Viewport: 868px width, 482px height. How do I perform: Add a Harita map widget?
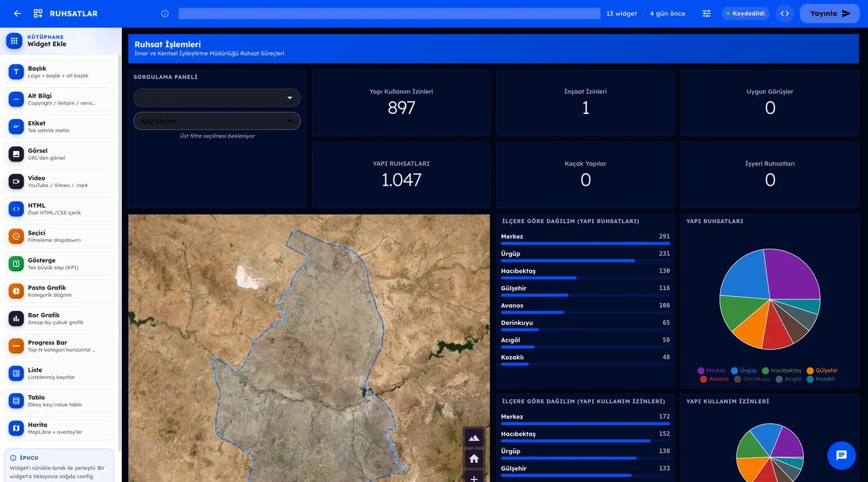[59, 428]
